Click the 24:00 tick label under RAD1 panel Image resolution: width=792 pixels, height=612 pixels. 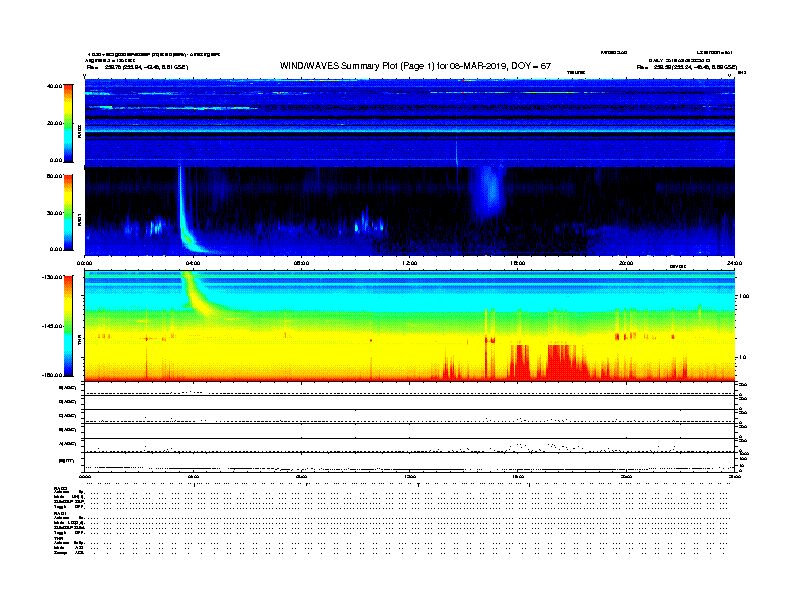coord(734,263)
